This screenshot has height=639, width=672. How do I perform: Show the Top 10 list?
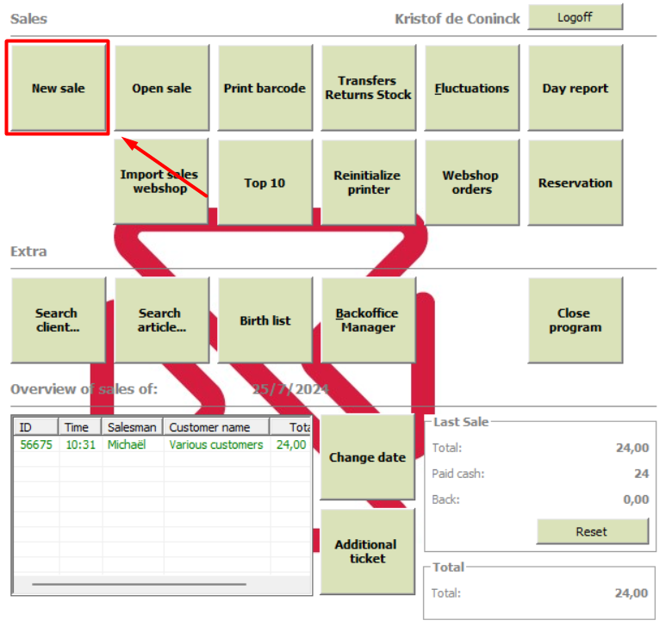(264, 183)
